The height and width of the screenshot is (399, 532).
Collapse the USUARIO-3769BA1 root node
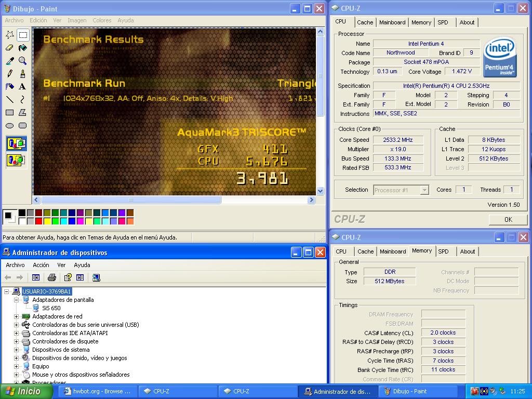coord(6,291)
